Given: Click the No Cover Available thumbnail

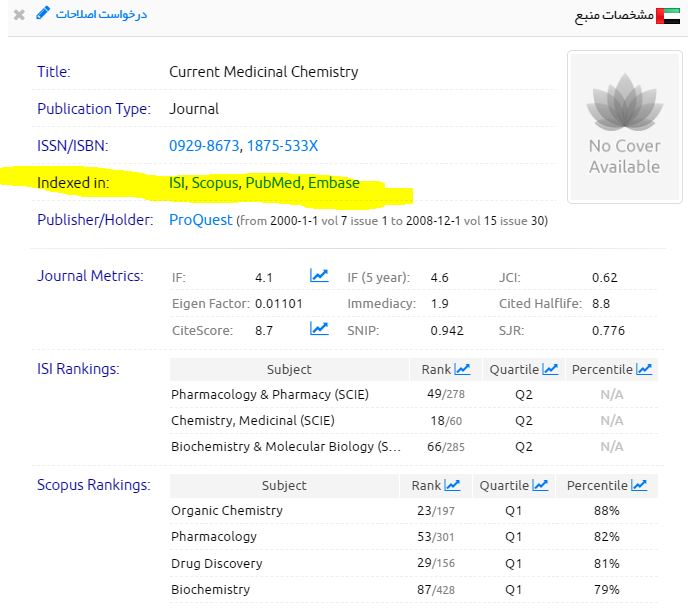Looking at the screenshot, I should click(623, 127).
